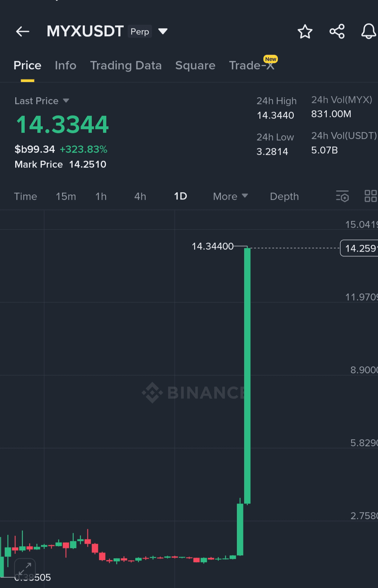
Task: Tap the 8.9000 price axis label
Action: [364, 370]
